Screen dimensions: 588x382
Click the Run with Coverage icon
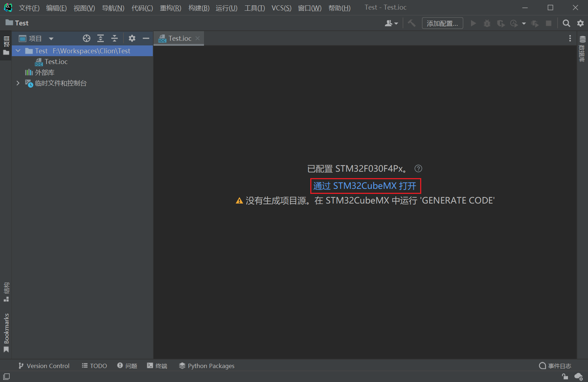click(x=501, y=23)
